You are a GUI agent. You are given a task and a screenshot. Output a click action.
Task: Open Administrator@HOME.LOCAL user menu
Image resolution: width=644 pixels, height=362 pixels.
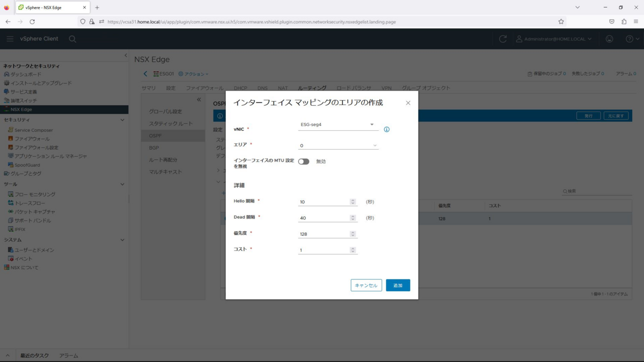(x=554, y=39)
